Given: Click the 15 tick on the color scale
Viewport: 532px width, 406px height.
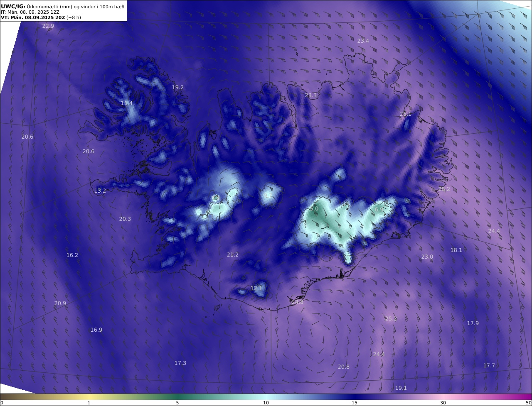Looking at the screenshot, I should coord(355,403).
